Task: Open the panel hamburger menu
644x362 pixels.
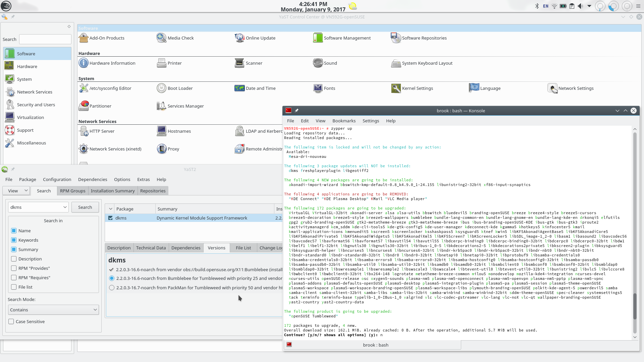Action: (638, 6)
